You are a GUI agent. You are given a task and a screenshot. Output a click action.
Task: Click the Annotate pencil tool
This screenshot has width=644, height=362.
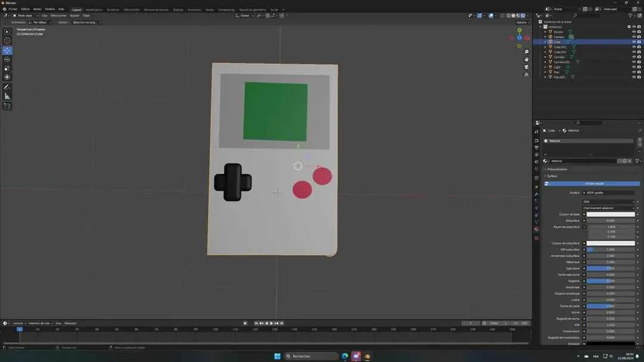(x=7, y=87)
